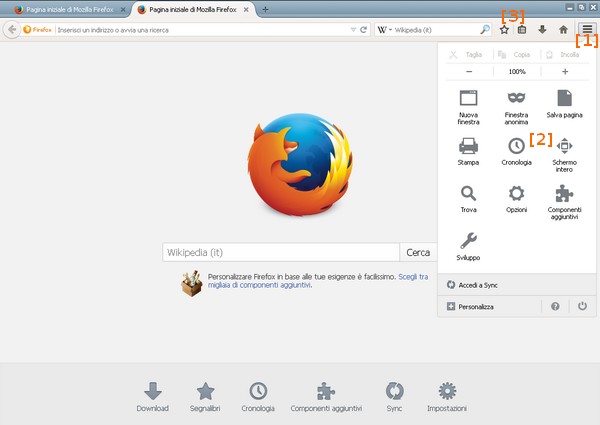Zoom out with minus button
Image resolution: width=600 pixels, height=425 pixels.
469,72
